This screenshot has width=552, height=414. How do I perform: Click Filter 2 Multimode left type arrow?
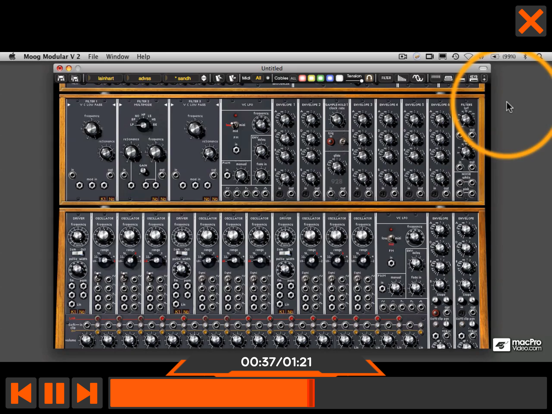pyautogui.click(x=121, y=105)
